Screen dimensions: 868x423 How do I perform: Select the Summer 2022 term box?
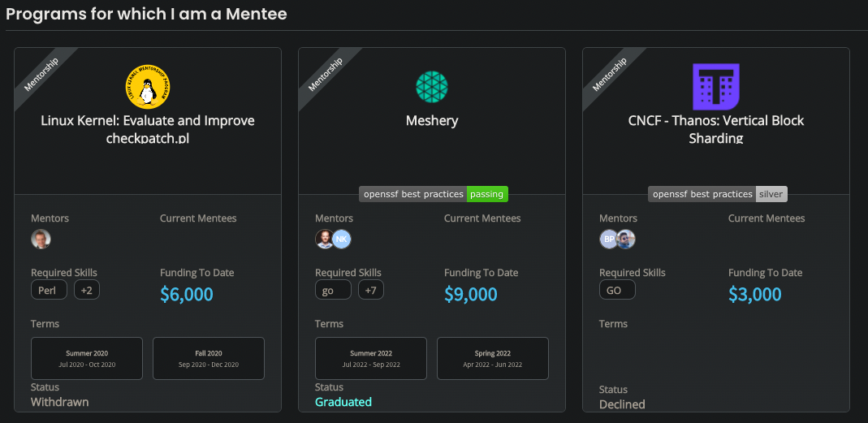tap(371, 358)
